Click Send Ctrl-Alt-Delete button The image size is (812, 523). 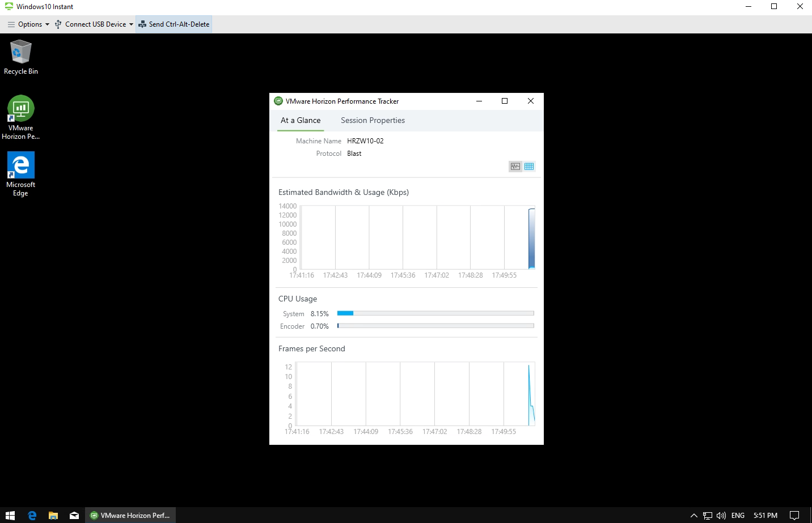click(174, 24)
